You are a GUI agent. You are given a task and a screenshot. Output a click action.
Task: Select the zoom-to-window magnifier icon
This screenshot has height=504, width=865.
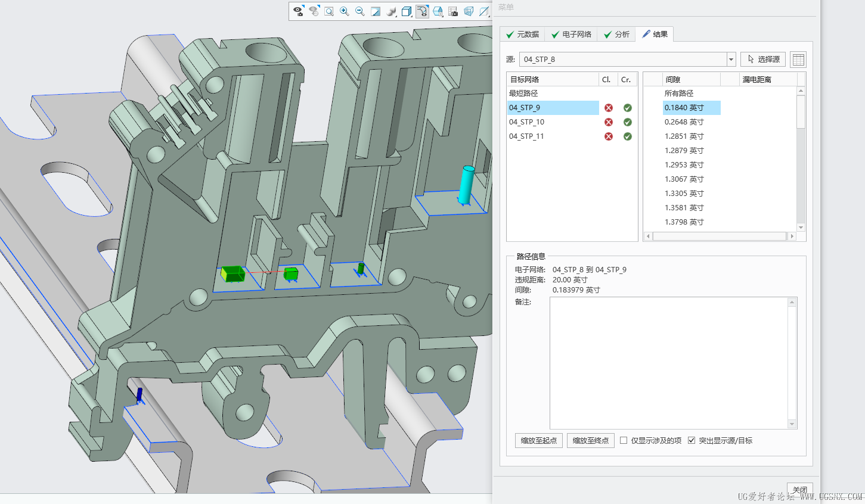[329, 11]
